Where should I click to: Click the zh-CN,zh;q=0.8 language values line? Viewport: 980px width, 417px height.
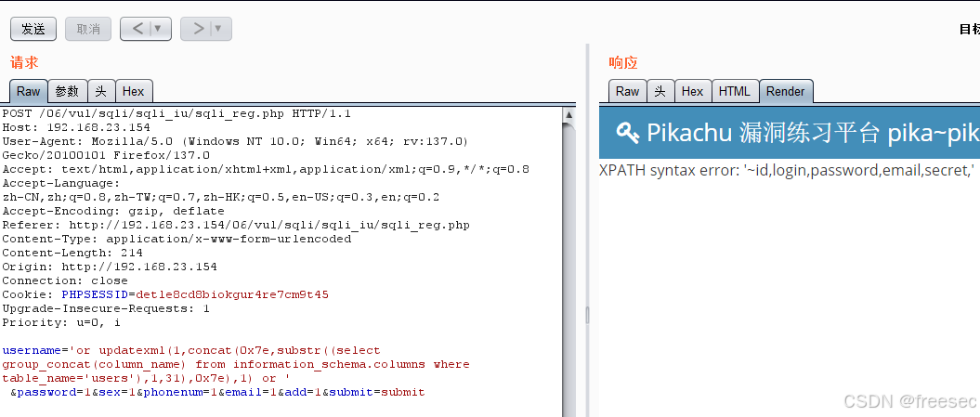[221, 197]
